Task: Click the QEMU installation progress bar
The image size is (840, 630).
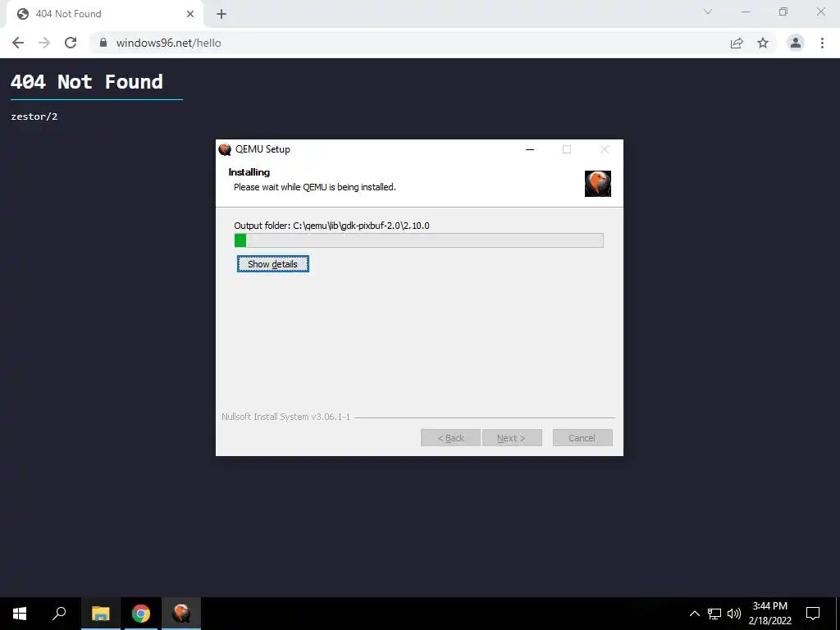Action: point(419,240)
